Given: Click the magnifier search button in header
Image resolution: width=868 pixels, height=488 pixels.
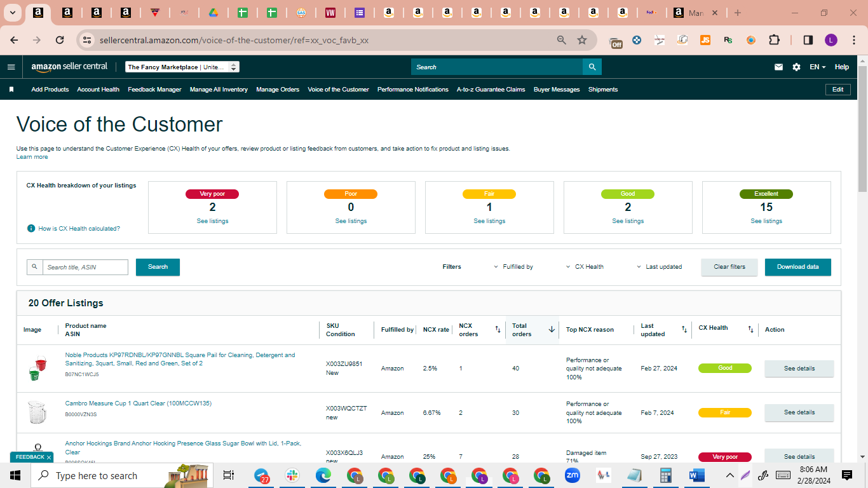Looking at the screenshot, I should pyautogui.click(x=592, y=67).
